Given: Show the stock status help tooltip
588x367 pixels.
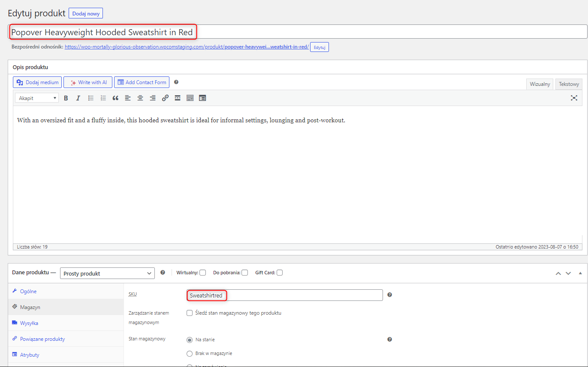Looking at the screenshot, I should 389,340.
